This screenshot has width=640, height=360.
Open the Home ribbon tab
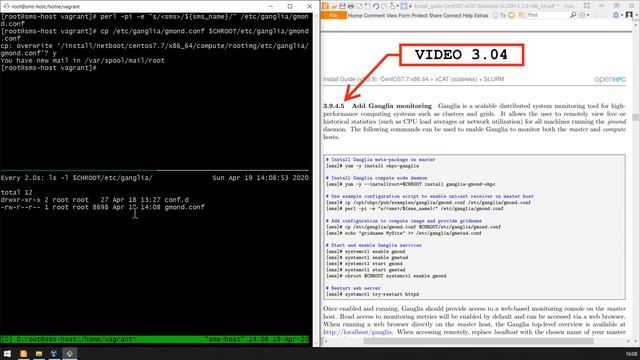click(355, 16)
